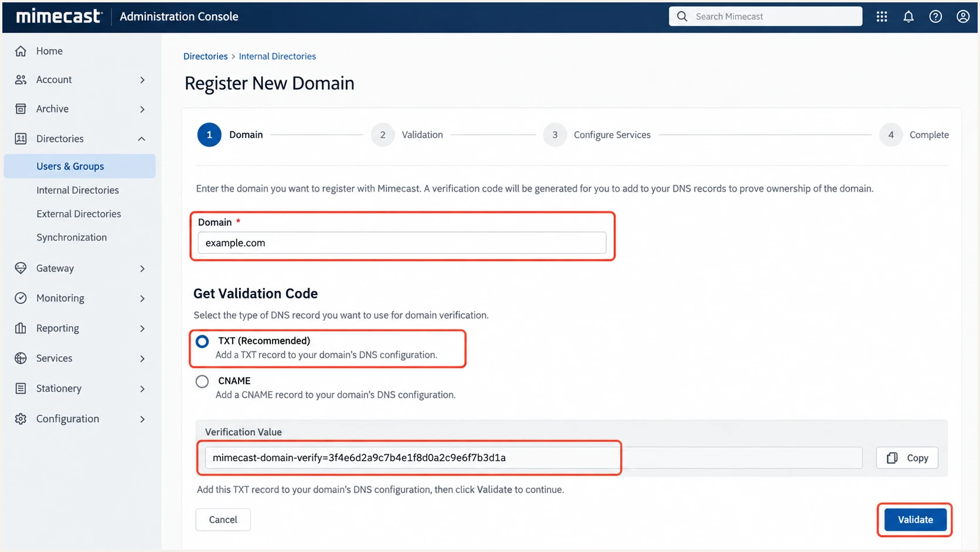Open External Directories in sidebar
Image resolution: width=980 pixels, height=552 pixels.
[x=80, y=214]
